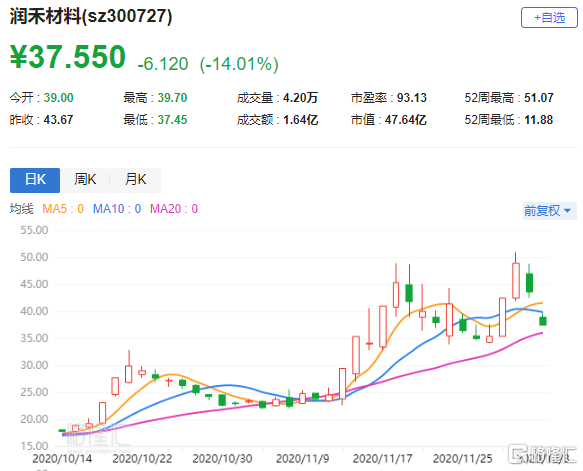Click the 最低 value 37.45
Viewport: 583px width, 471px height.
(x=172, y=120)
